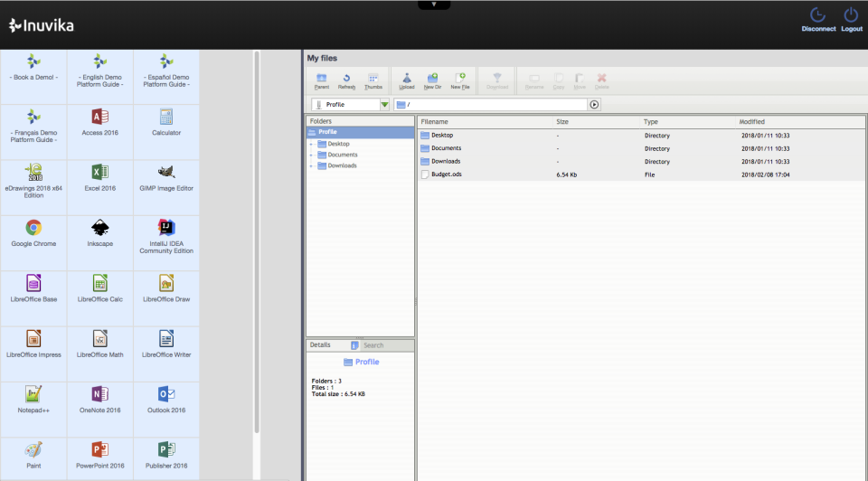Image resolution: width=868 pixels, height=481 pixels.
Task: Sort by Size column header
Action: pos(597,122)
